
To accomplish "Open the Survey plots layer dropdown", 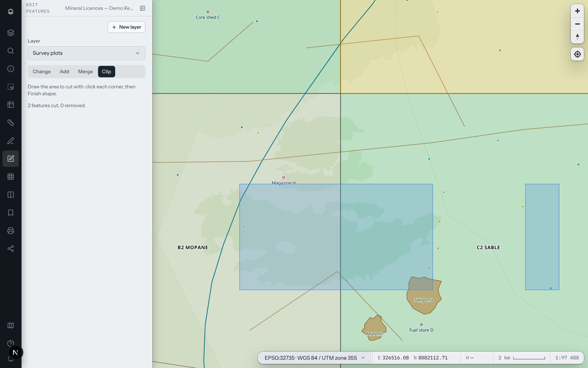I will (87, 53).
